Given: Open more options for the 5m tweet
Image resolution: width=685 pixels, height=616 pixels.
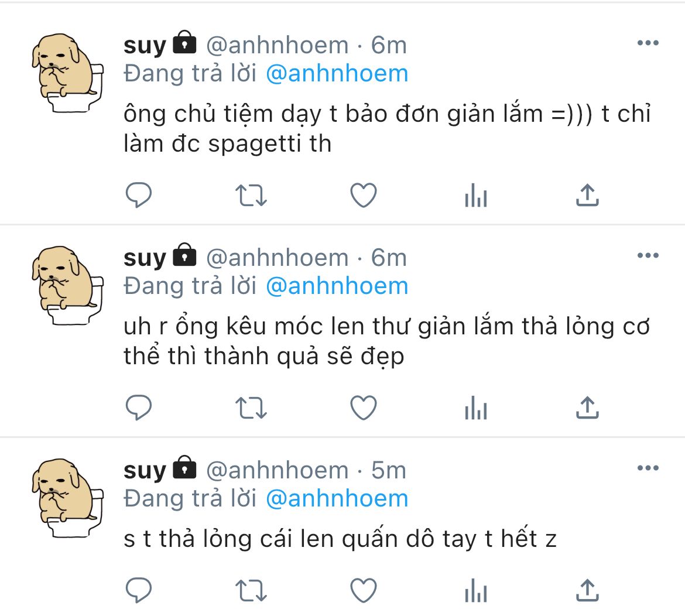Looking at the screenshot, I should click(x=648, y=468).
